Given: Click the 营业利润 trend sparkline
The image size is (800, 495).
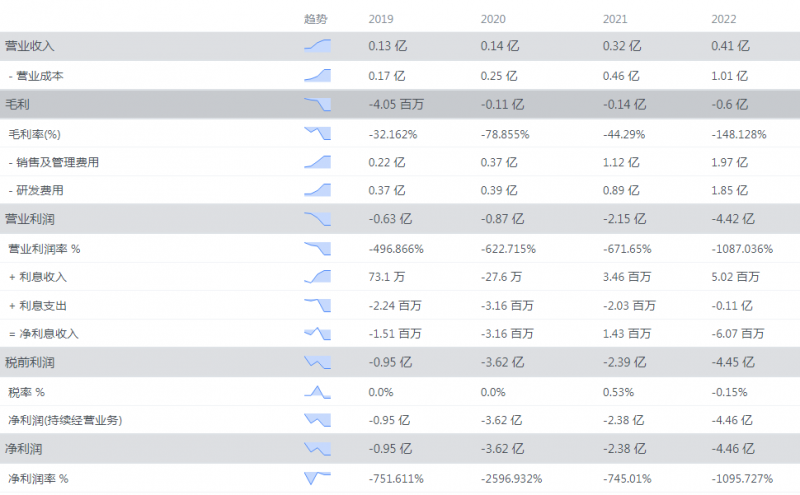Looking at the screenshot, I should point(317,219).
